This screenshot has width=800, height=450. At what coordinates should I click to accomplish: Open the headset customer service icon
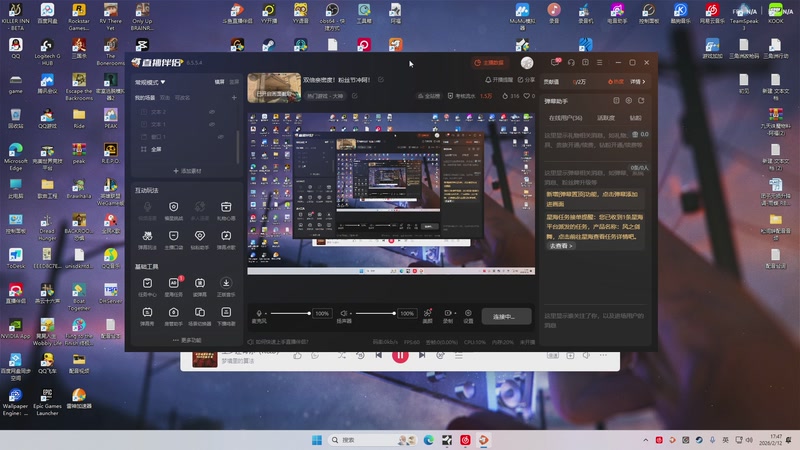(571, 62)
